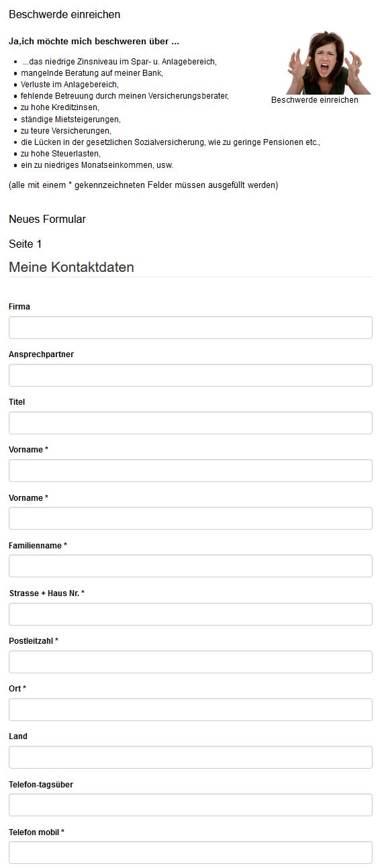Click the Beschwerde einreichen page heading
This screenshot has width=384, height=868.
(x=64, y=14)
